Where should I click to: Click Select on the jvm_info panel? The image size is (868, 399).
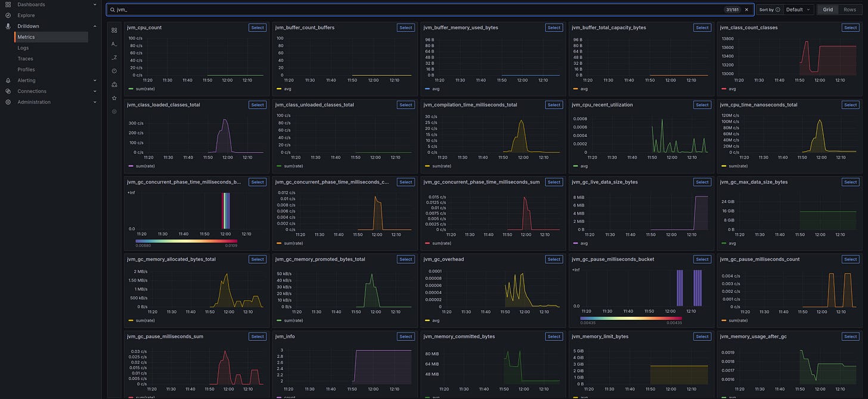pyautogui.click(x=405, y=336)
